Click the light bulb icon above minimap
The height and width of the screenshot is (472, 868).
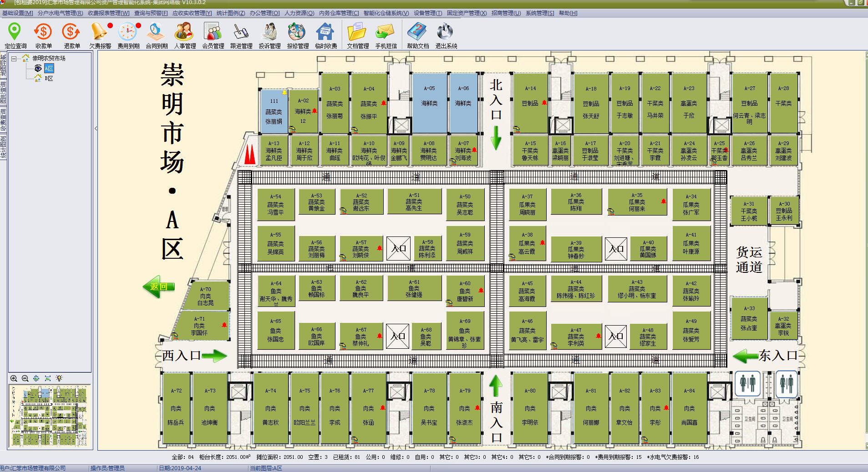pyautogui.click(x=59, y=378)
